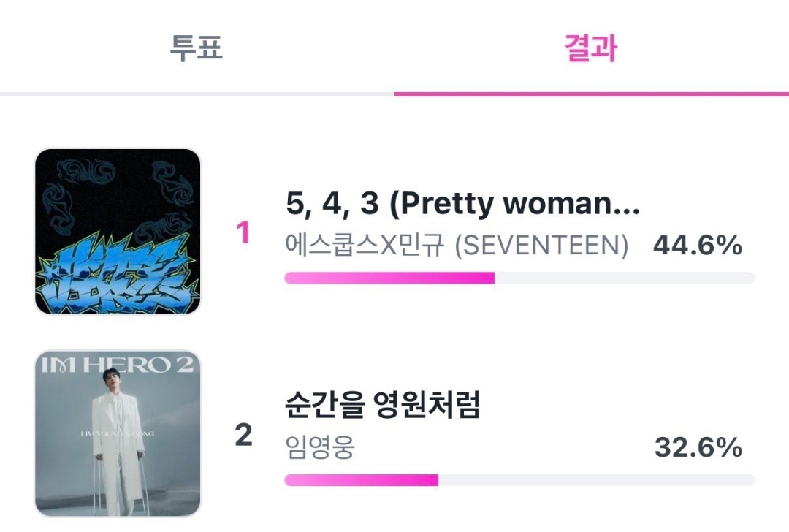Click the gray empty part of 32.6% bar
The width and height of the screenshot is (789, 532).
pyautogui.click(x=597, y=480)
